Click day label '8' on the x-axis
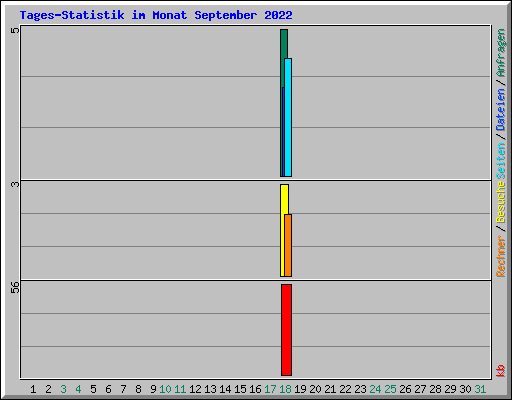 coord(138,389)
